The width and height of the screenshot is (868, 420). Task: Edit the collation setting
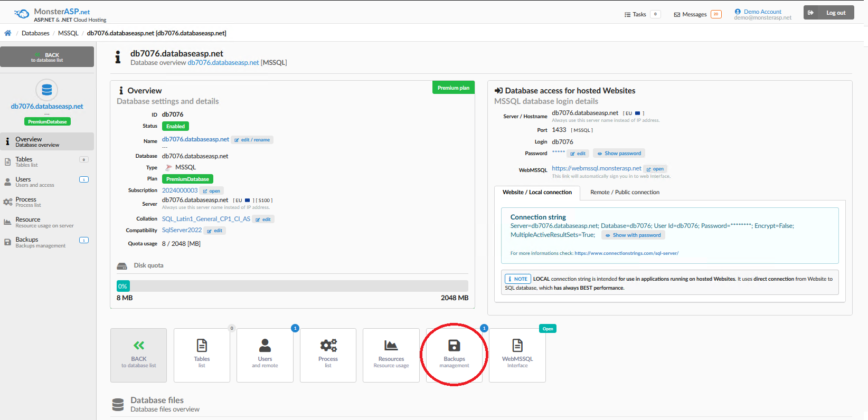pyautogui.click(x=263, y=219)
